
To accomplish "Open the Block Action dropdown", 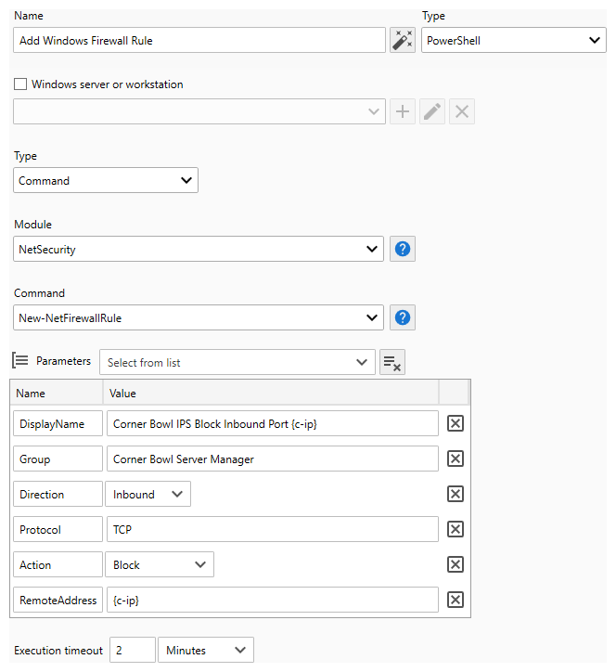I will coord(160,564).
